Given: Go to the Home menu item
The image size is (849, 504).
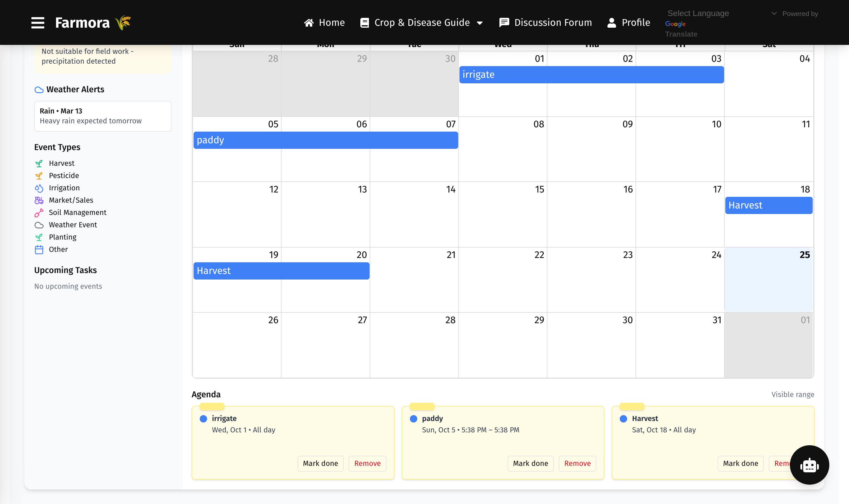Looking at the screenshot, I should point(324,23).
